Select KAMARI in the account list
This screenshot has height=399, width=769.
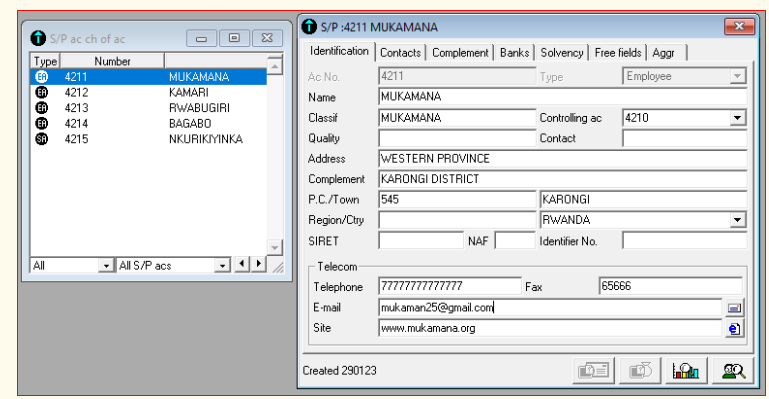[189, 92]
